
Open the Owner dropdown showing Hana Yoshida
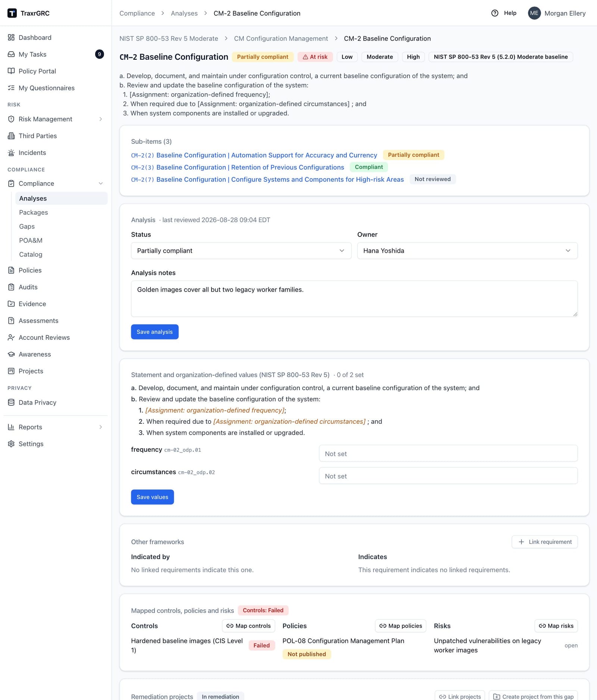click(x=468, y=251)
